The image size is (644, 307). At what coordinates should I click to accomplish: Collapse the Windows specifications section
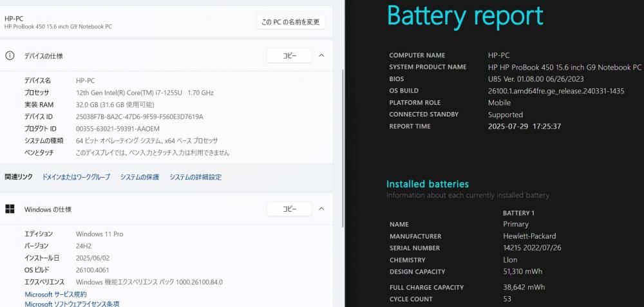click(x=321, y=209)
